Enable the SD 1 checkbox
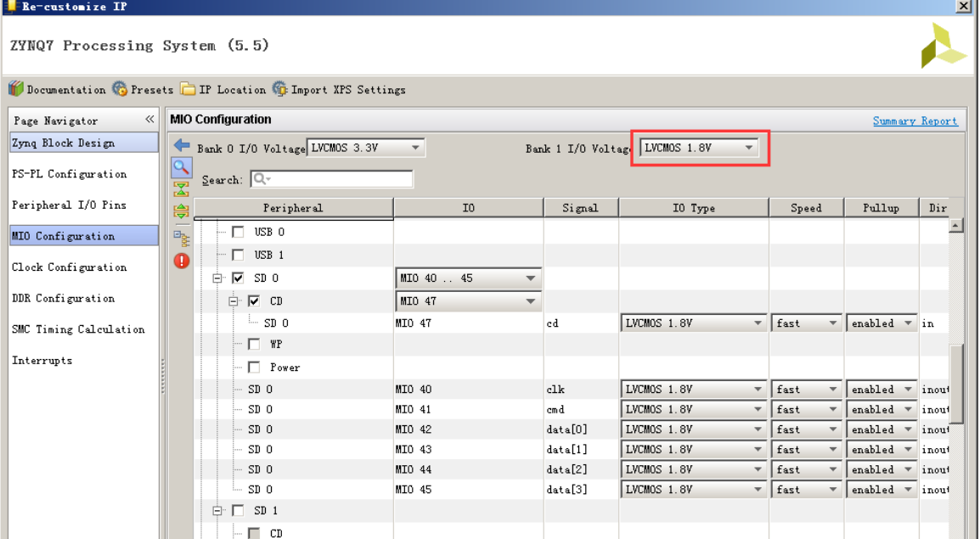Screen dimensions: 980x539 click(x=238, y=510)
